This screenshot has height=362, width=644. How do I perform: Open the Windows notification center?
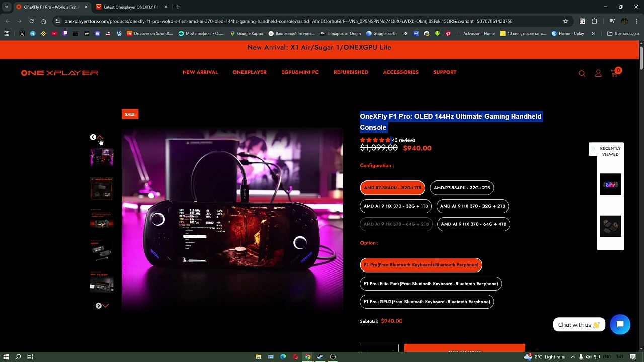coord(634,357)
